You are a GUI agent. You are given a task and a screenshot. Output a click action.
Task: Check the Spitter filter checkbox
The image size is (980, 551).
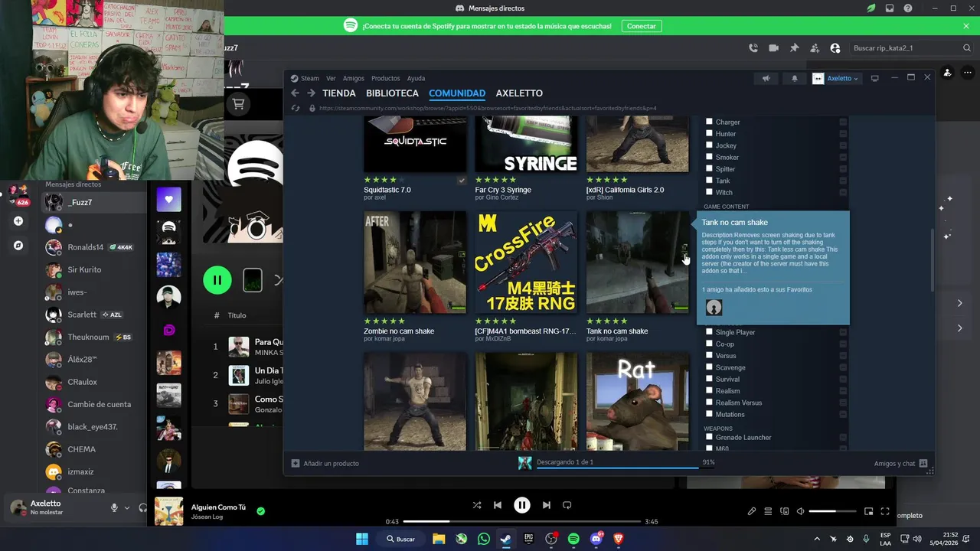[709, 168]
